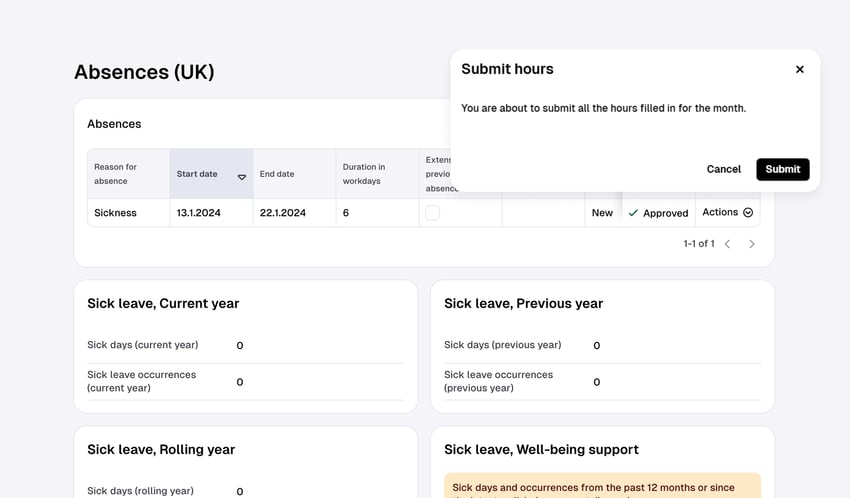Select the Duration in workdays header
The image size is (850, 498).
[x=364, y=174]
